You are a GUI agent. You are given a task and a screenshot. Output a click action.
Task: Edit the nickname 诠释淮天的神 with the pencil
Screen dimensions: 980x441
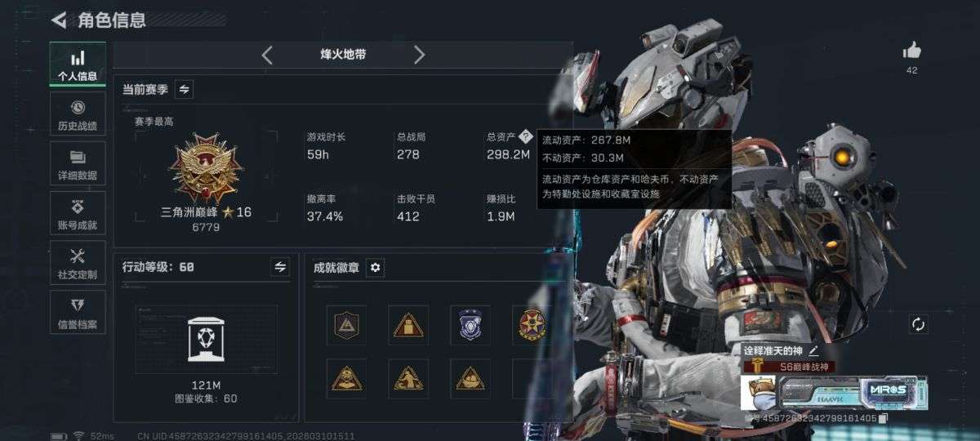(x=813, y=350)
